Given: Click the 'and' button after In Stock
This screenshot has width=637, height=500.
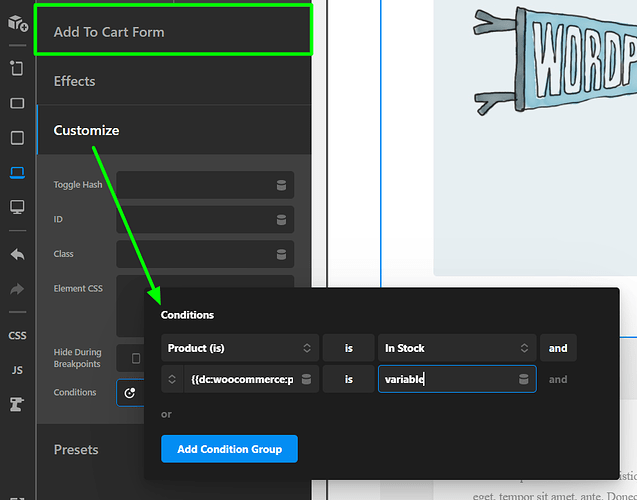Looking at the screenshot, I should 558,348.
